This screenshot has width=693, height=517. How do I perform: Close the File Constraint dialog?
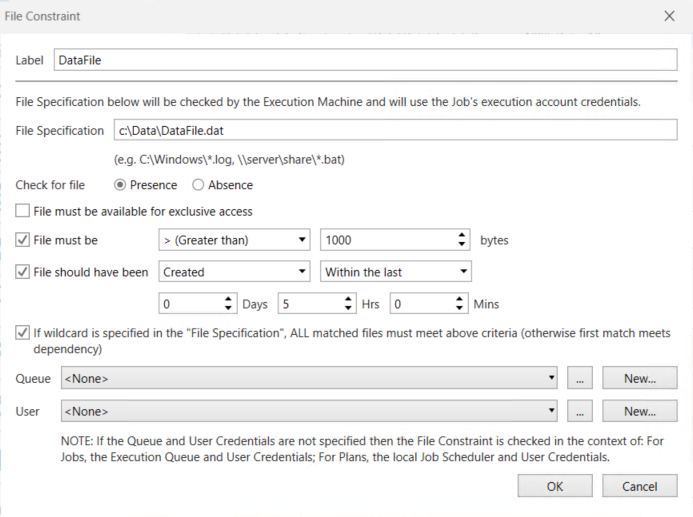669,16
